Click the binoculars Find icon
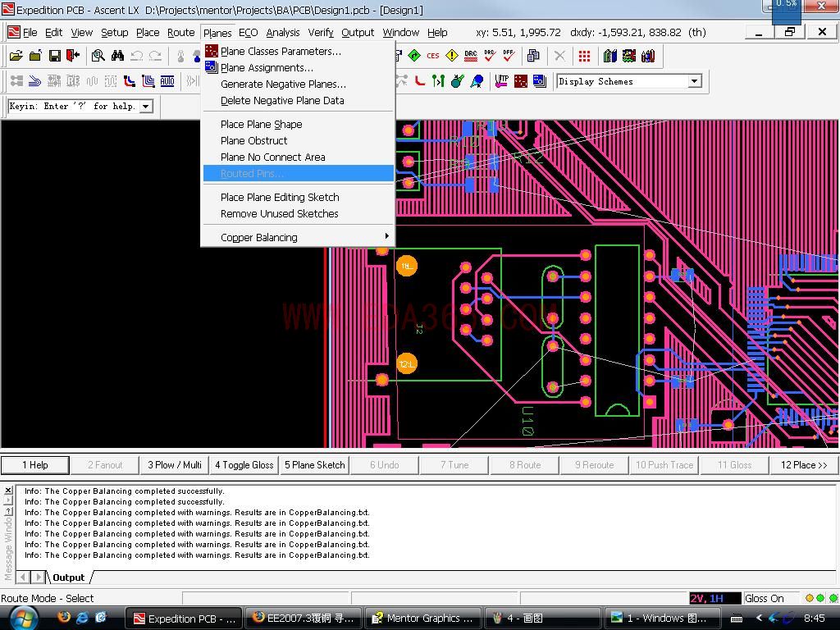The height and width of the screenshot is (630, 840). tap(117, 56)
